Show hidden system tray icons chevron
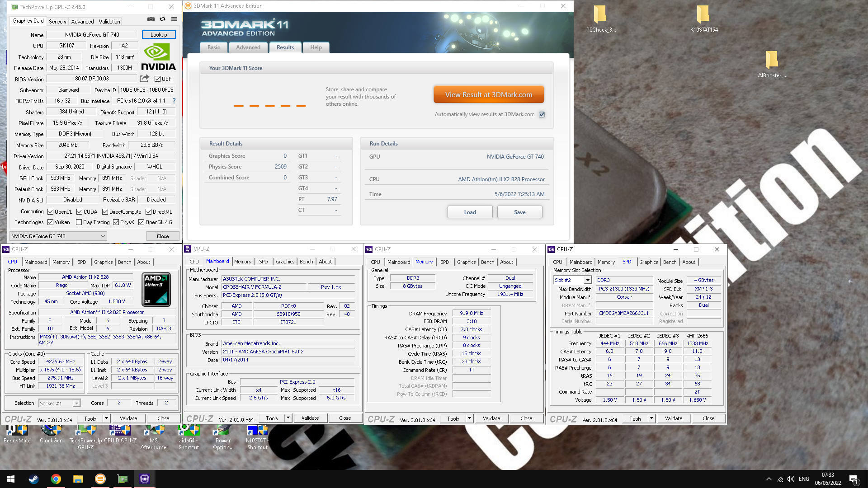 (x=769, y=479)
